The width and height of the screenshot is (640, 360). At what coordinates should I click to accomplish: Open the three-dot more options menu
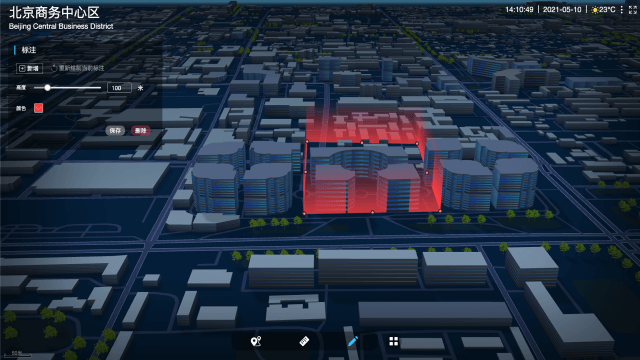(622, 10)
